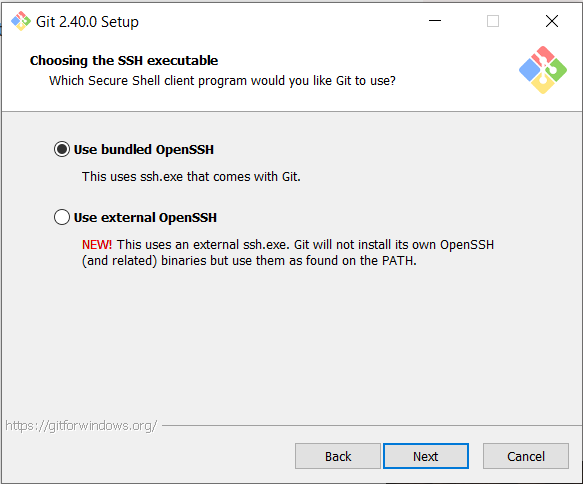The height and width of the screenshot is (484, 583).
Task: Click the 'Which Secure Shell client program' subtitle
Action: pos(222,81)
